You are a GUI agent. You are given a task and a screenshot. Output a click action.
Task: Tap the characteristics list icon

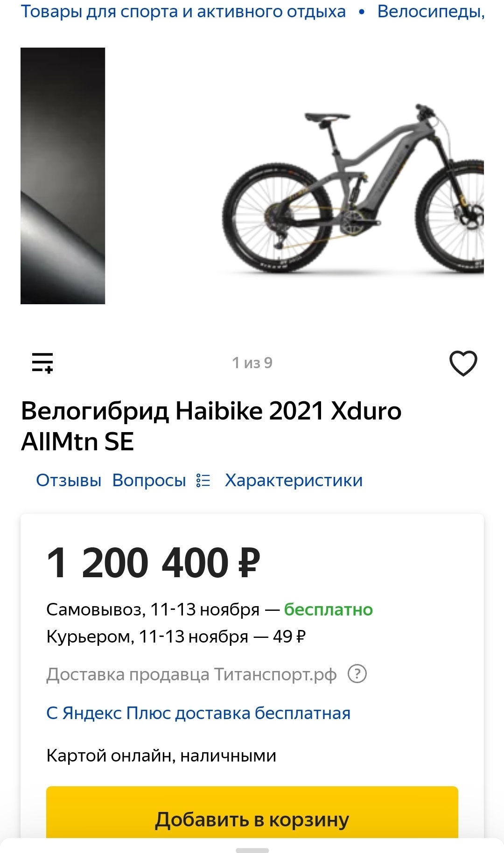(x=203, y=480)
